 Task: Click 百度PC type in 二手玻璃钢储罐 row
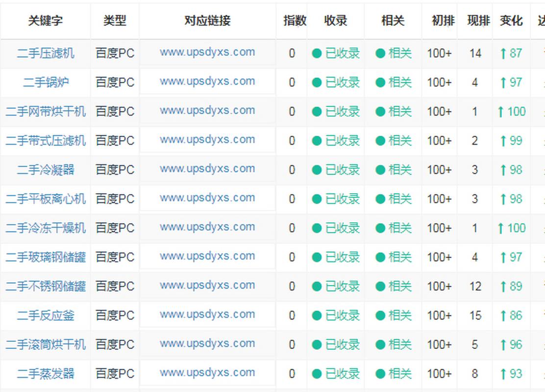115,257
